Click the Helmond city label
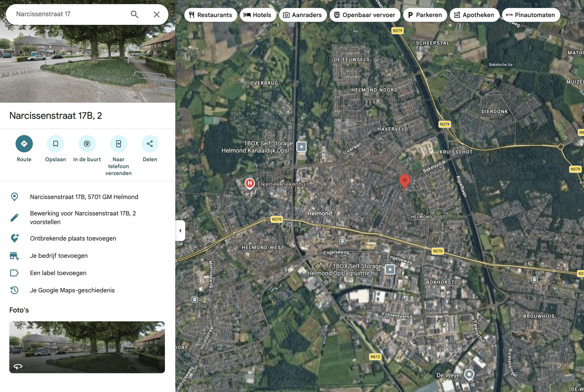 coord(319,213)
